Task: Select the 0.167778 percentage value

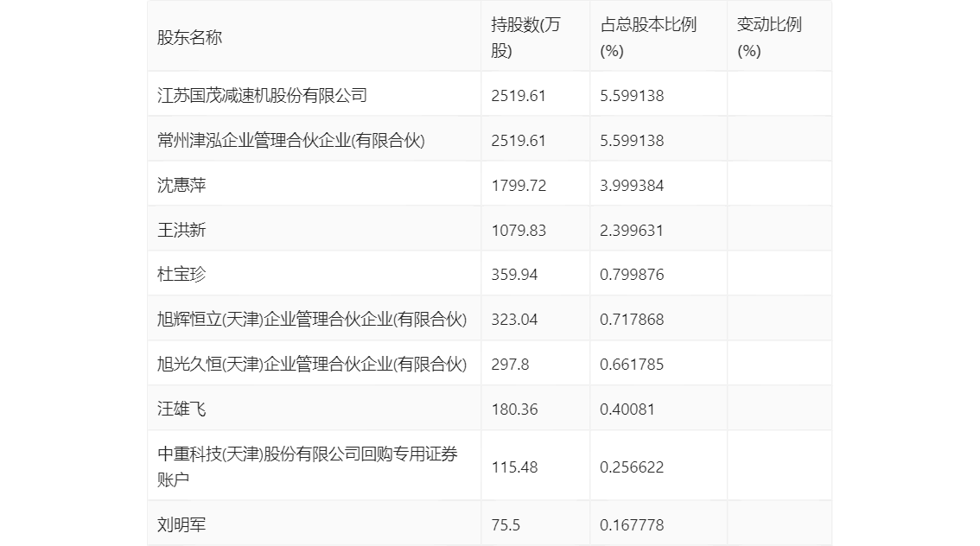Action: tap(631, 524)
